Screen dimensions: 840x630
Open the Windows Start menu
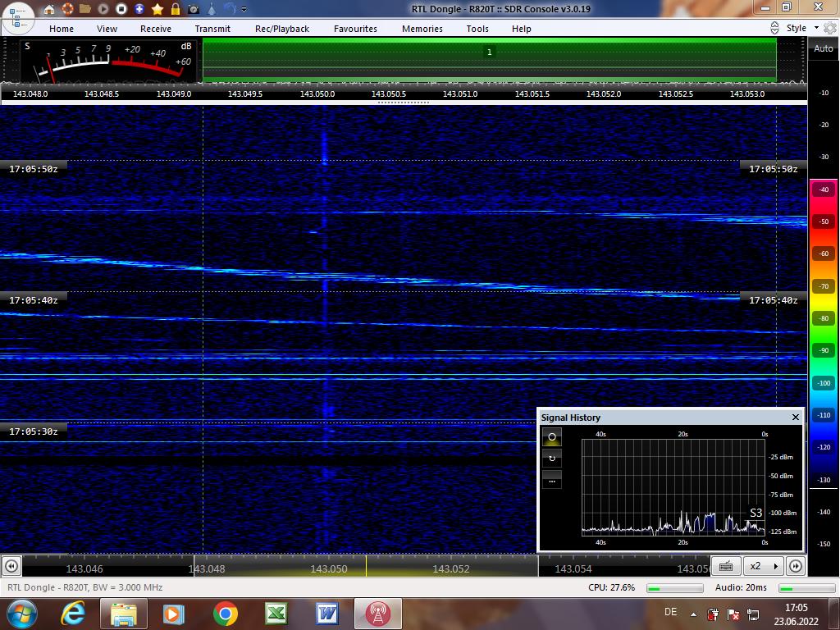pyautogui.click(x=21, y=614)
